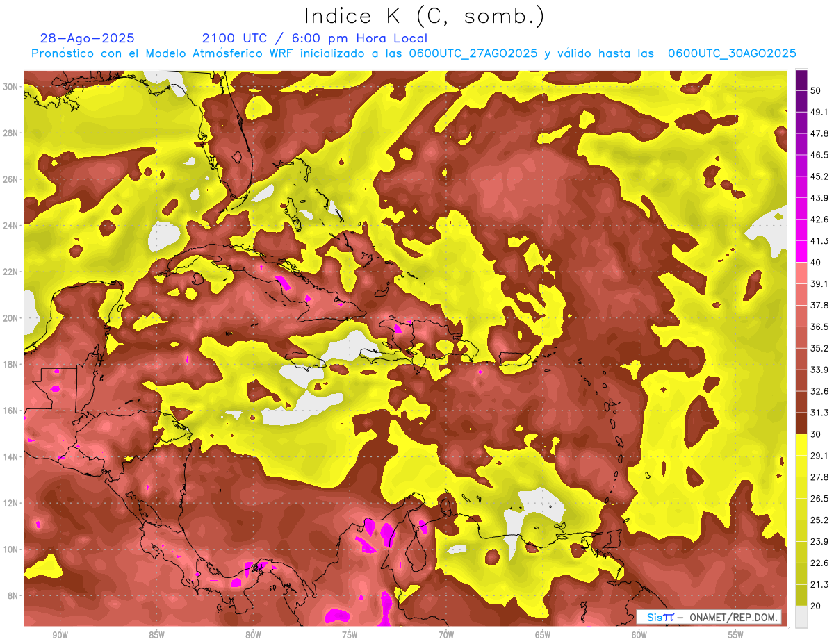The image size is (834, 644).
Task: Click the "43.9" colorbar label
Action: [x=819, y=198]
